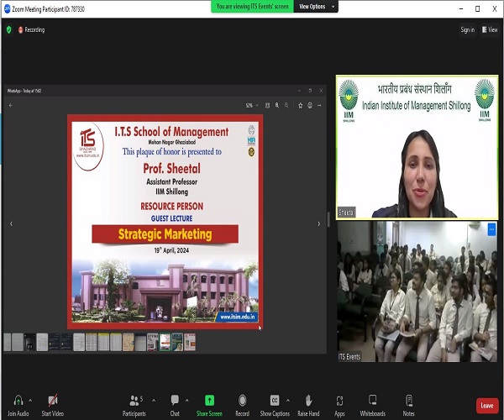Click the panel divider handle beside shared screen
504x420 pixels.
tap(328, 219)
